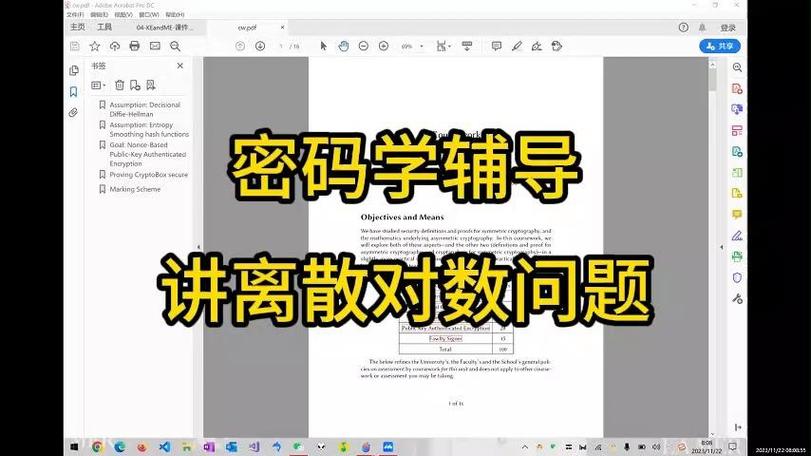Open the 视图(V) menu
Image resolution: width=811 pixels, height=456 pixels.
click(123, 14)
